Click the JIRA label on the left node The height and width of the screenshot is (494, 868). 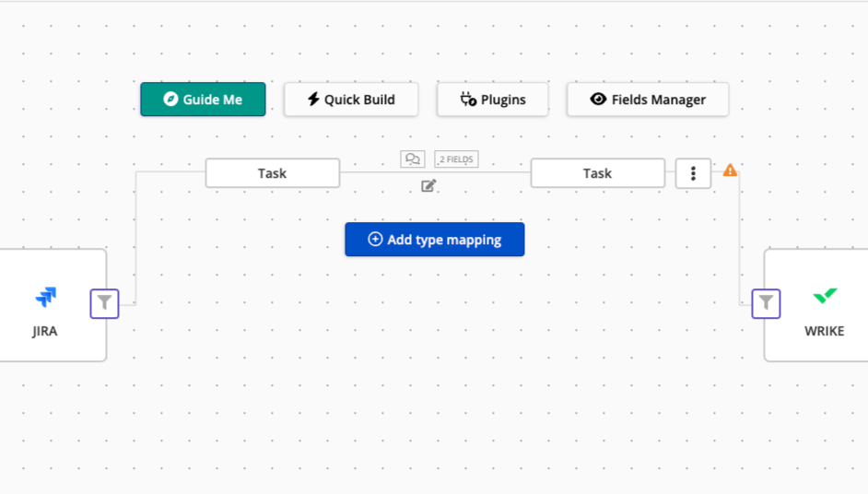(x=45, y=331)
